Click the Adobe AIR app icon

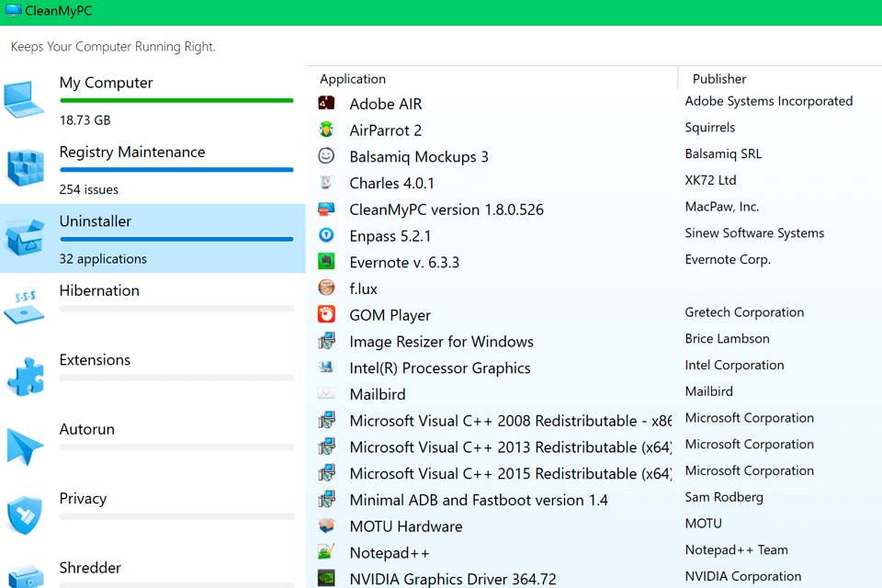(x=326, y=103)
